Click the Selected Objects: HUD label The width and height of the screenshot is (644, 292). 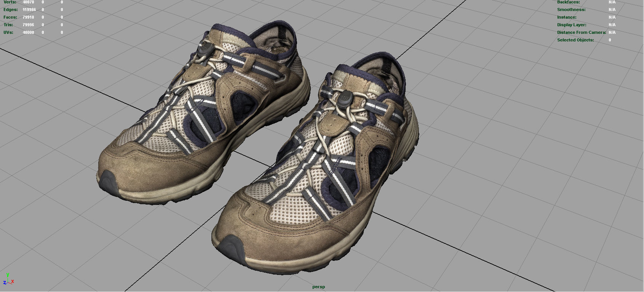coord(575,40)
